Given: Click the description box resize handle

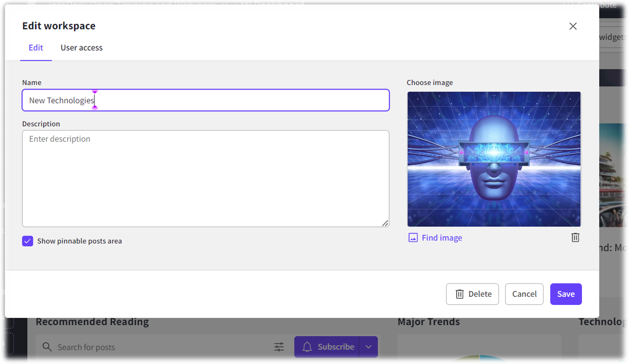Looking at the screenshot, I should [x=385, y=223].
